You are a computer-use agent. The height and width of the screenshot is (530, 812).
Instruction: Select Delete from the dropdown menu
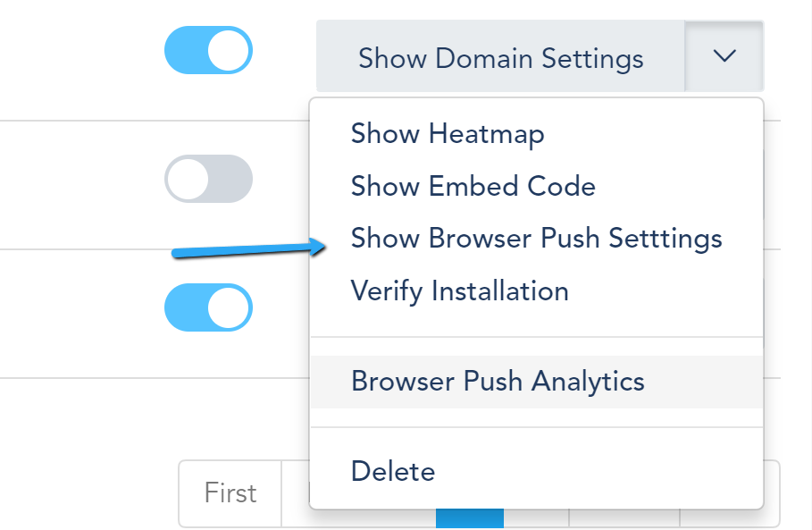tap(392, 471)
